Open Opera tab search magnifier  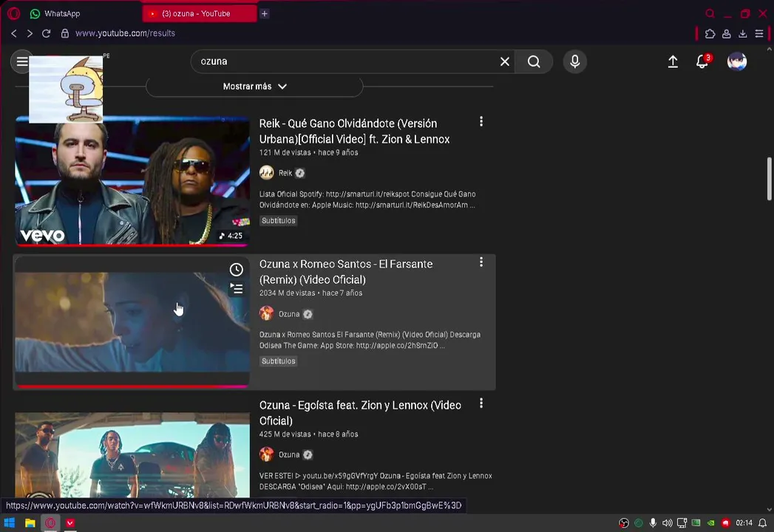(x=710, y=14)
